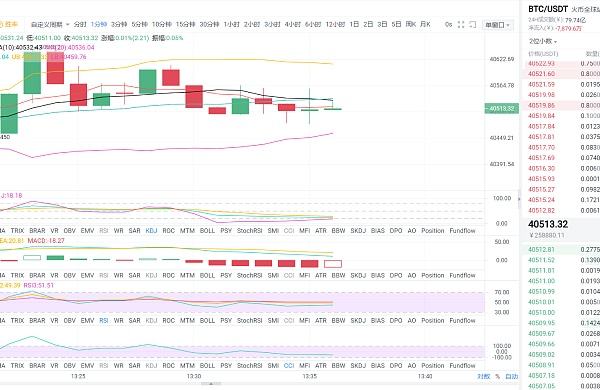Click the panel collapse handle beside order book
This screenshot has width=600, height=390.
(x=519, y=199)
